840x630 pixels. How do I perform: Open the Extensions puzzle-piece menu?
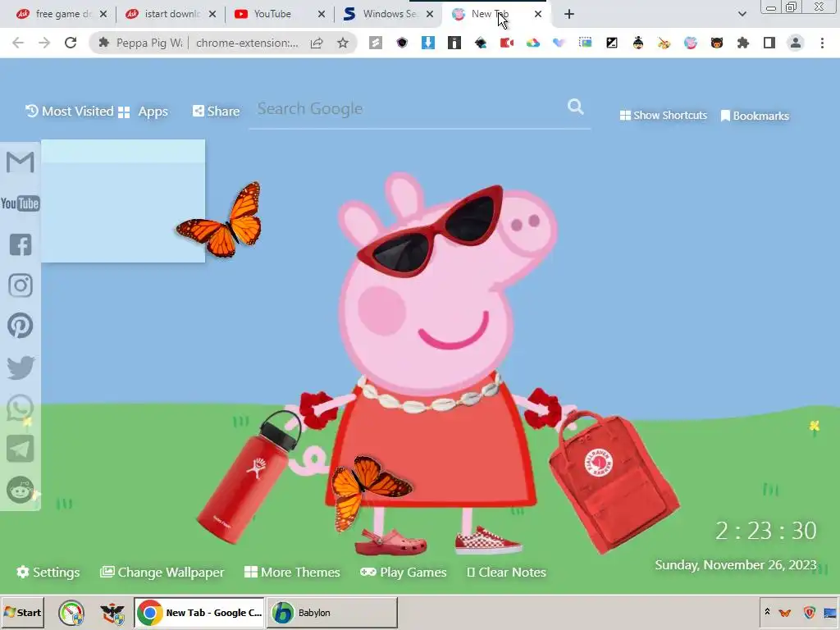(743, 43)
